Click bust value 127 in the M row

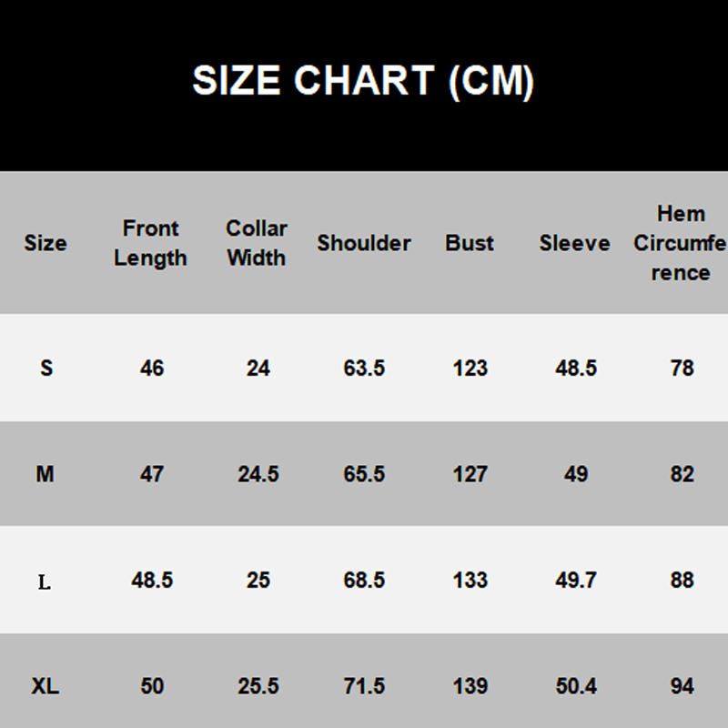(x=470, y=474)
